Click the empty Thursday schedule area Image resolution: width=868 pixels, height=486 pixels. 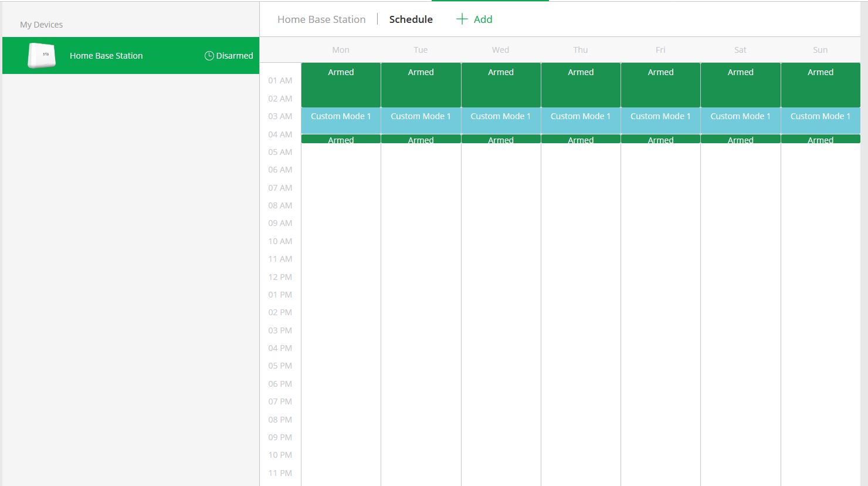coord(581,293)
